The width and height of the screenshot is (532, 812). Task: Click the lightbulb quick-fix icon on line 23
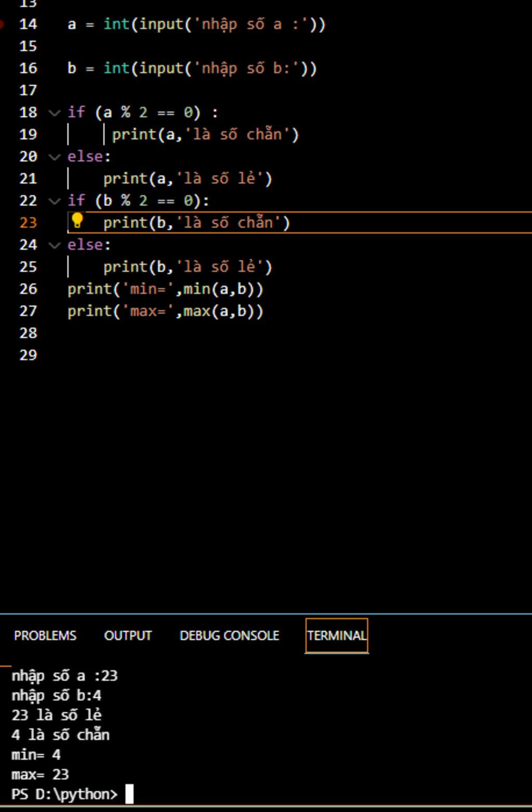pos(77,221)
